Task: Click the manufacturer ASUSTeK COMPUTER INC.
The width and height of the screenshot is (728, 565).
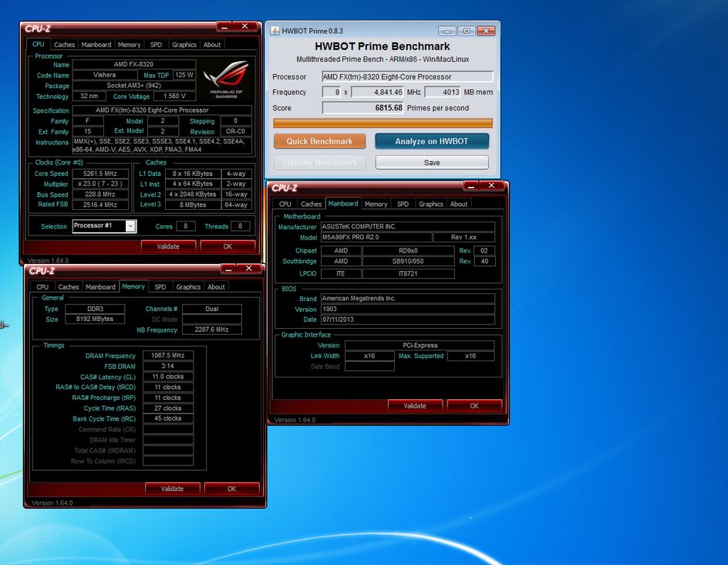Action: point(408,227)
